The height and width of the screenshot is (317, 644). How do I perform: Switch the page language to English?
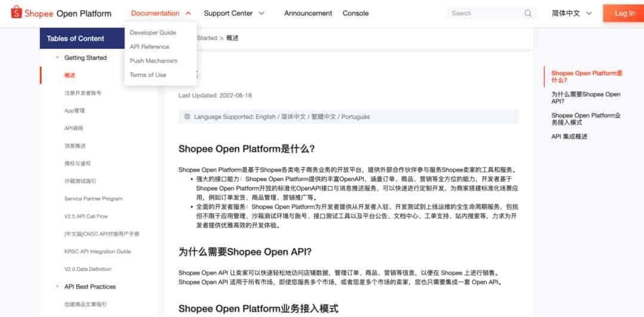265,117
